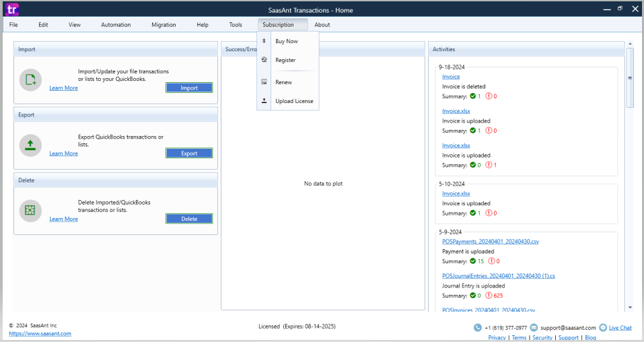Click green success check of deleted Invoice
Screen dimensions: 644x342
pos(472,96)
